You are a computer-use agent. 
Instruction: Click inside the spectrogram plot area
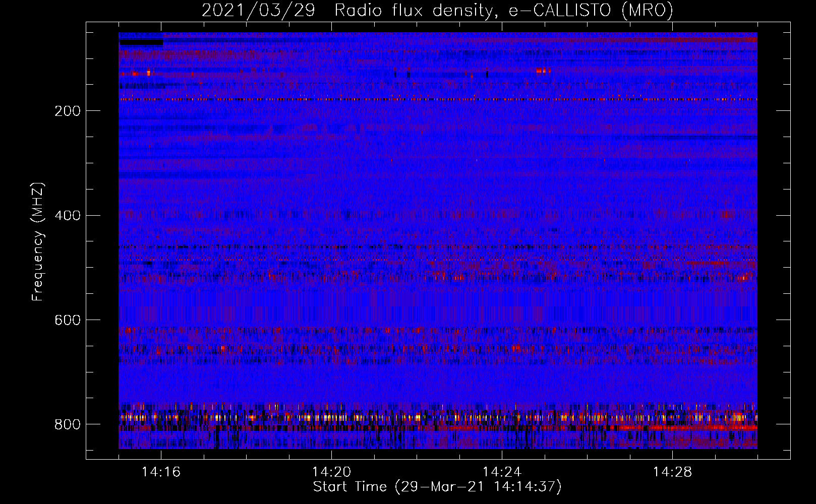(438, 240)
